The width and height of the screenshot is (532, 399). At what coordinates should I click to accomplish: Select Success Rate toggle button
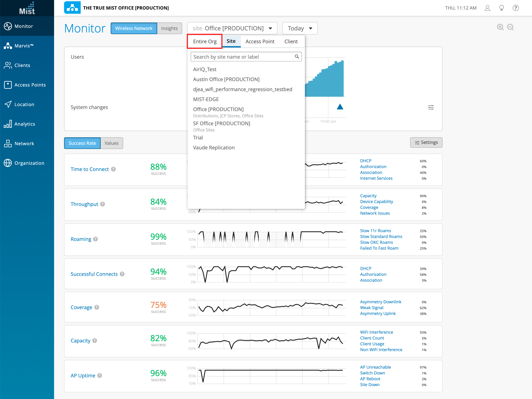click(82, 143)
